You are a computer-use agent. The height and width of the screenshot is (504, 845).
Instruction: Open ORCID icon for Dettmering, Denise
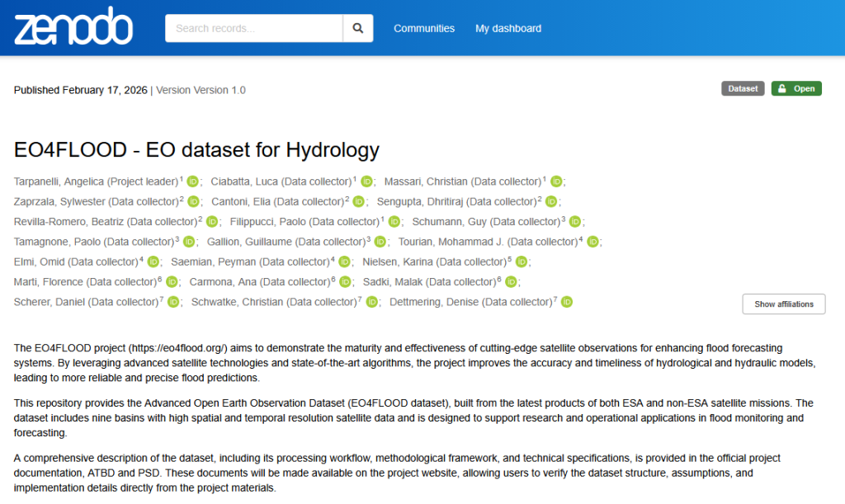tap(567, 303)
